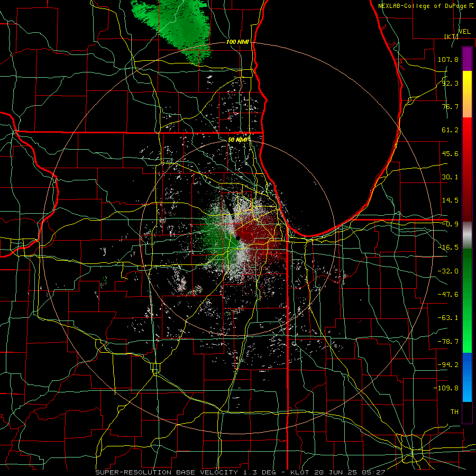The width and height of the screenshot is (476, 476).
Task: Select the -78.7 scale value
Action: point(448,342)
